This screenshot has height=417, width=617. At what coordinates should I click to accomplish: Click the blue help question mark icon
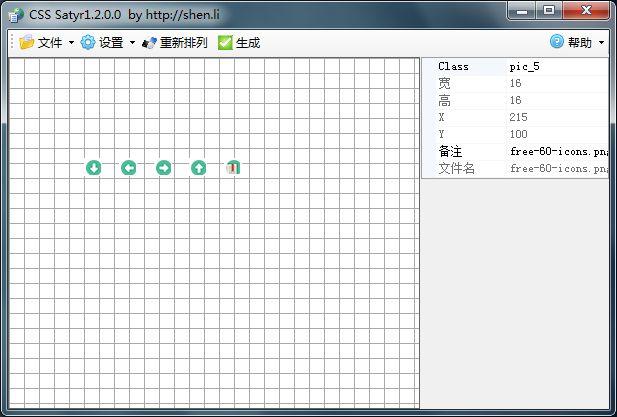click(x=557, y=42)
